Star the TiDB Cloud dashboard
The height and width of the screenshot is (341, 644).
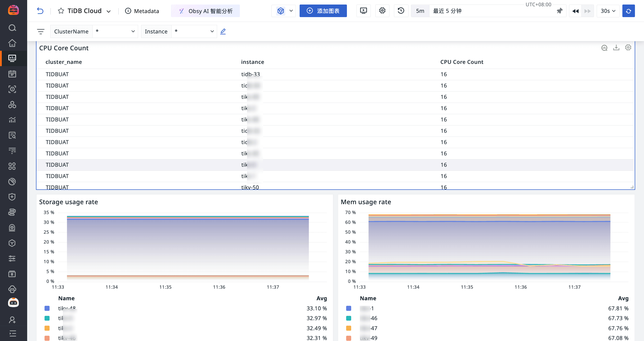[x=61, y=11]
